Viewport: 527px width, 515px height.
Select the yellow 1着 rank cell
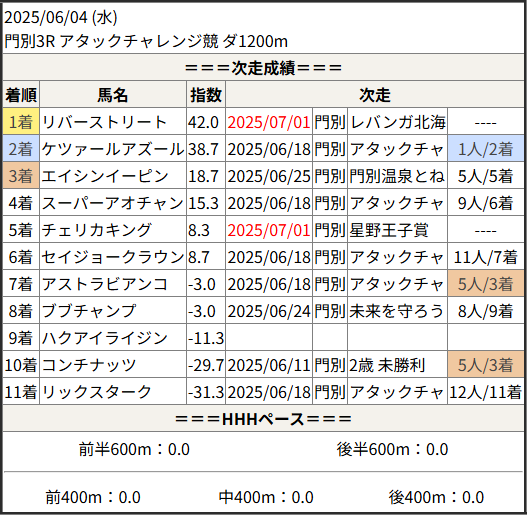pyautogui.click(x=21, y=122)
